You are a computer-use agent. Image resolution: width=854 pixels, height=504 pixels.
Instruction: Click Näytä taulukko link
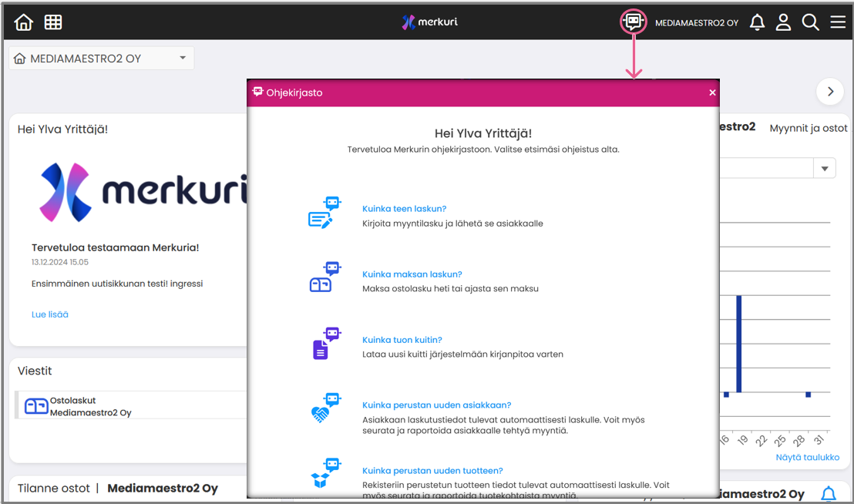pyautogui.click(x=807, y=457)
